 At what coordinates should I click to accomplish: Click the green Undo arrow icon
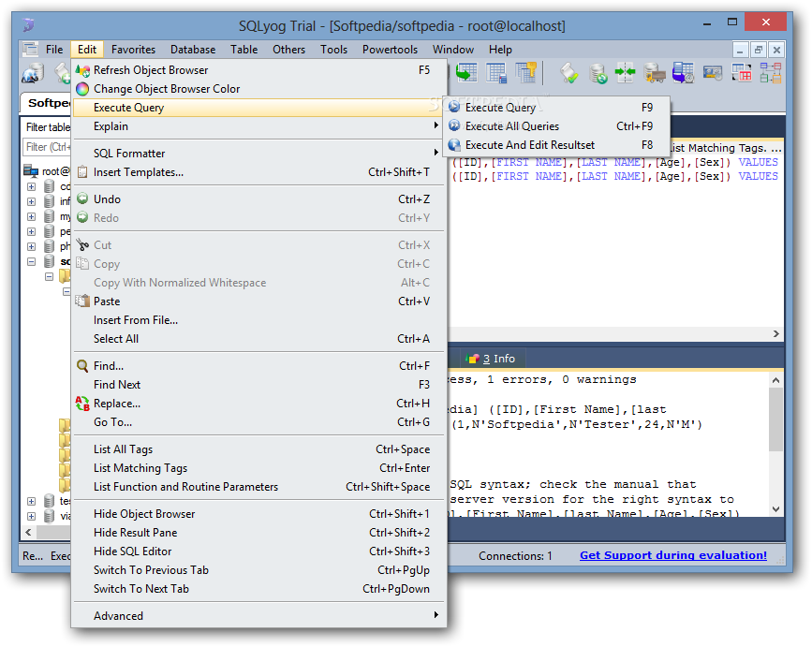pos(82,199)
